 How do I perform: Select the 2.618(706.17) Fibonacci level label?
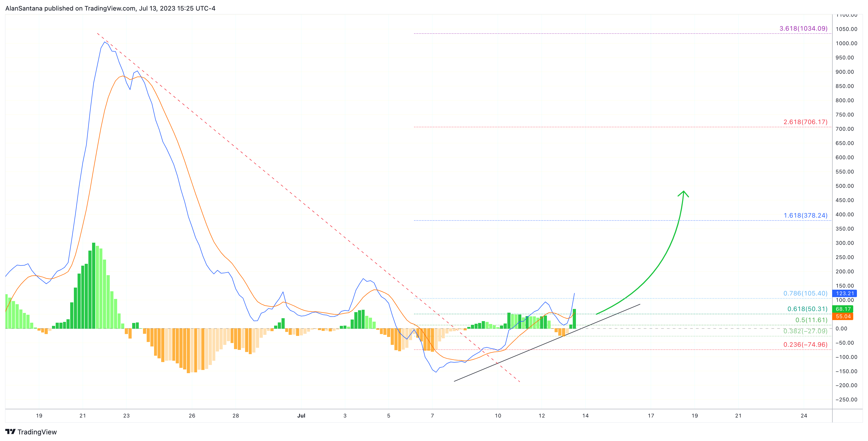805,122
